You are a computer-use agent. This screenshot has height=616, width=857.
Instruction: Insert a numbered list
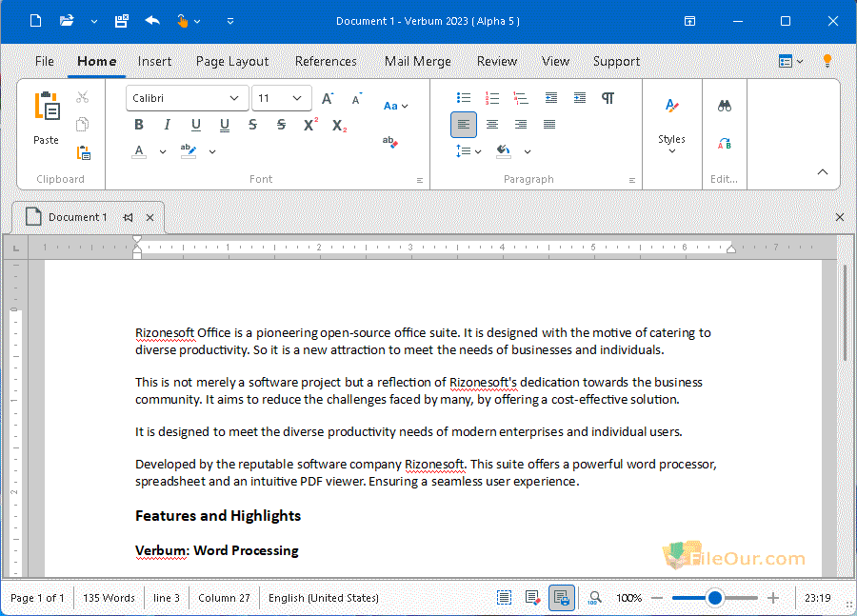pos(492,98)
